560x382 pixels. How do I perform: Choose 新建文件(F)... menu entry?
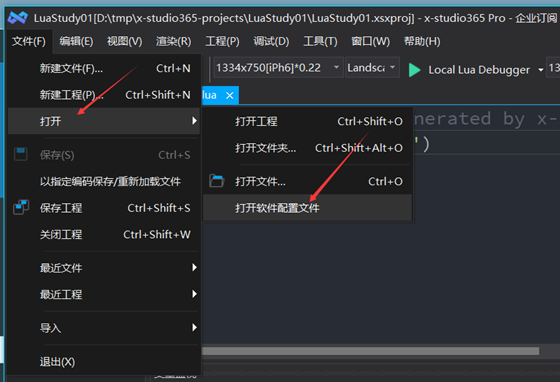click(x=104, y=68)
